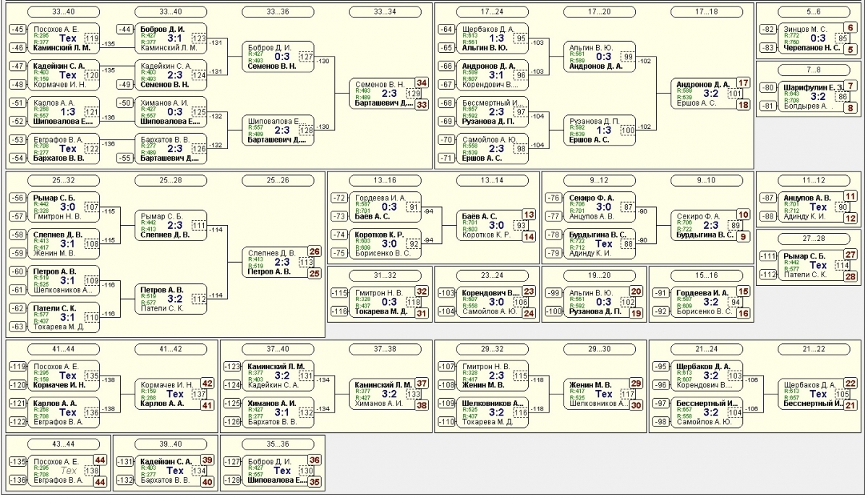The width and height of the screenshot is (868, 498).
Task: Click match number box 137
Action: tap(199, 394)
